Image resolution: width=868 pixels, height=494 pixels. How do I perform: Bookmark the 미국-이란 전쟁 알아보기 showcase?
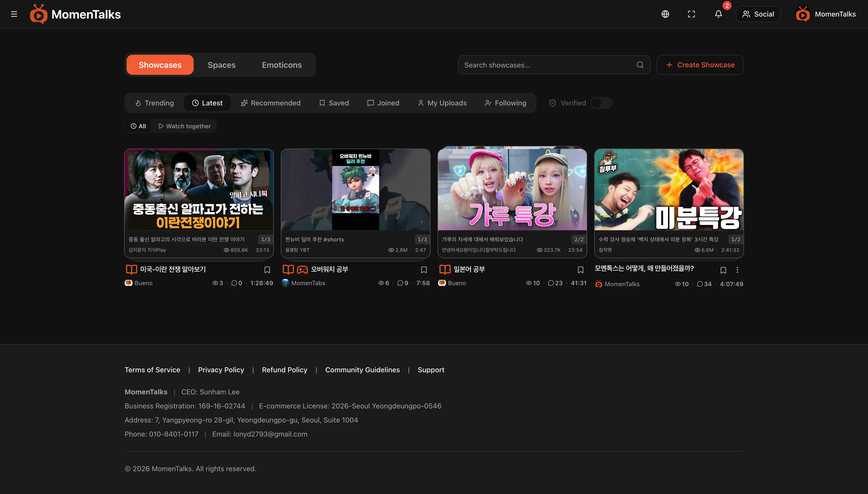pos(267,270)
